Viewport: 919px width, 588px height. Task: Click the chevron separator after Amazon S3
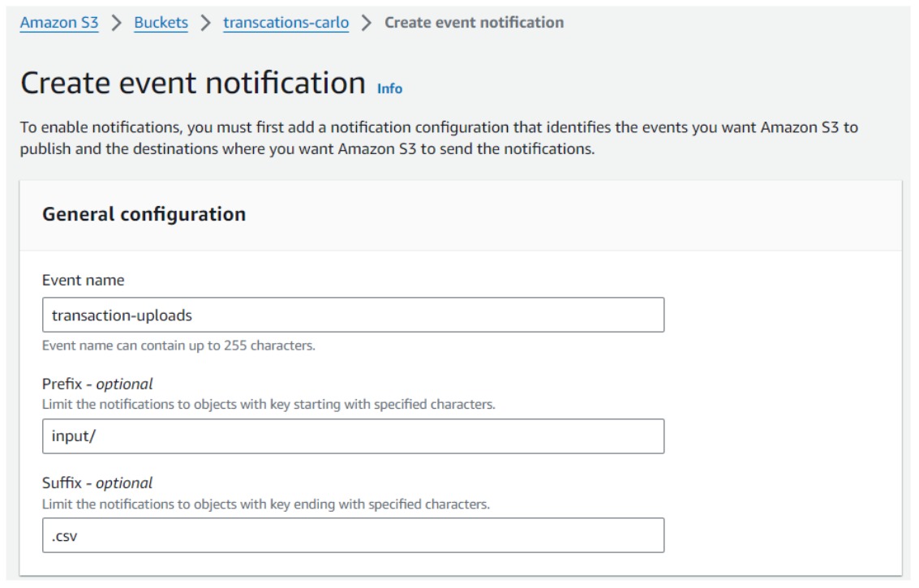[117, 23]
